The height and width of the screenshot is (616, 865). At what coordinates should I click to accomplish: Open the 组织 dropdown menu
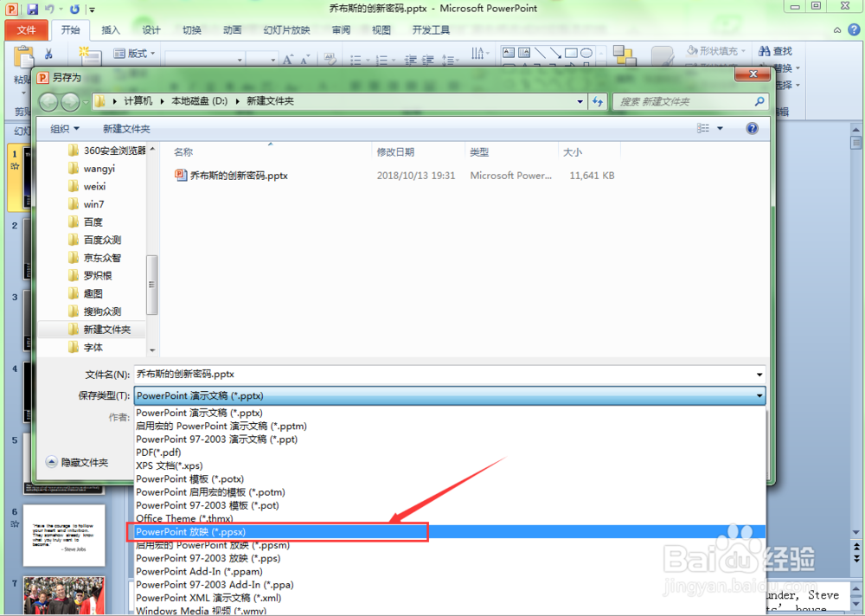click(65, 129)
